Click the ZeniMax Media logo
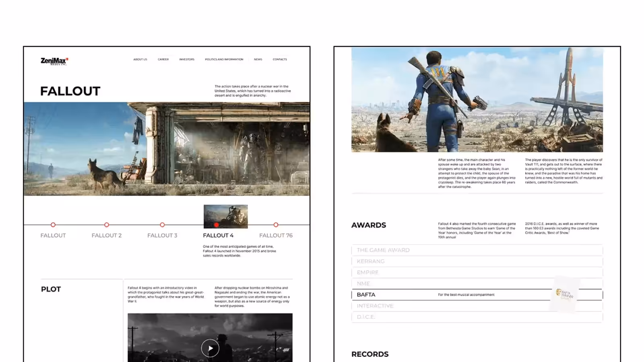 [x=54, y=61]
